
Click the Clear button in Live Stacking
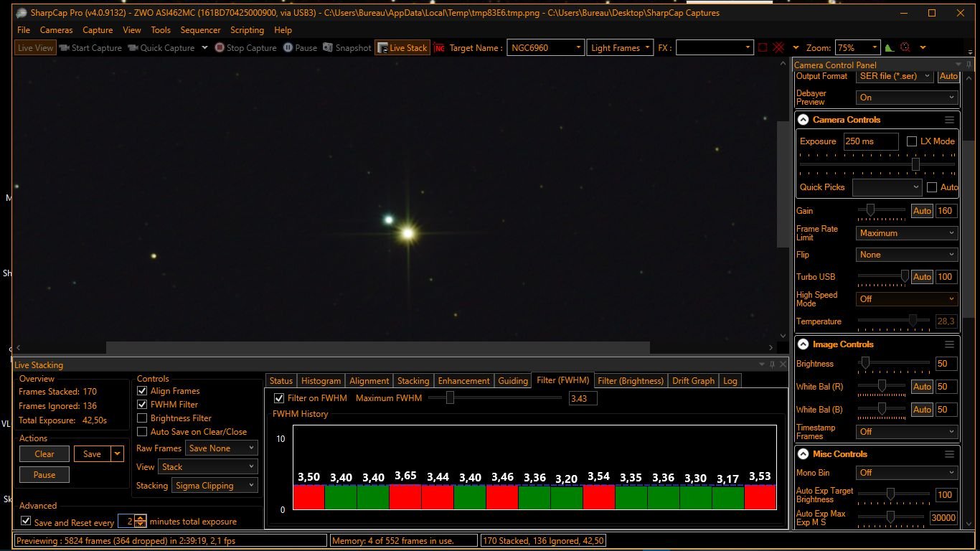[x=44, y=454]
